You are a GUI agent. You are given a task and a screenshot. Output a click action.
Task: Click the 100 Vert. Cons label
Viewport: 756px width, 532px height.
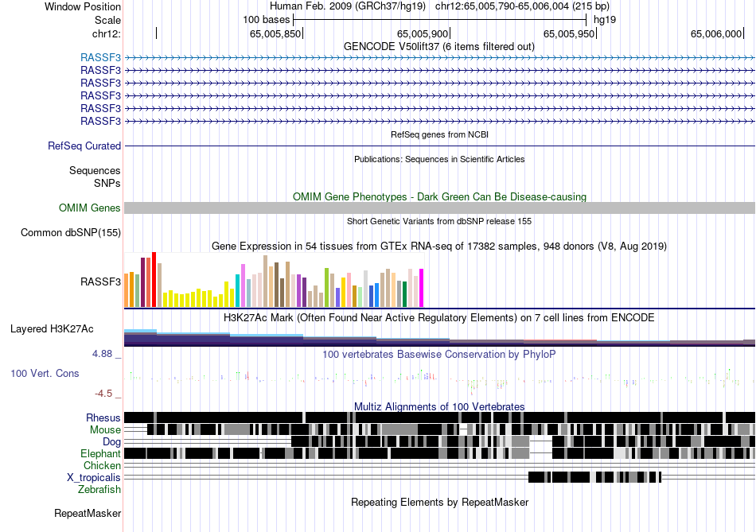(45, 374)
